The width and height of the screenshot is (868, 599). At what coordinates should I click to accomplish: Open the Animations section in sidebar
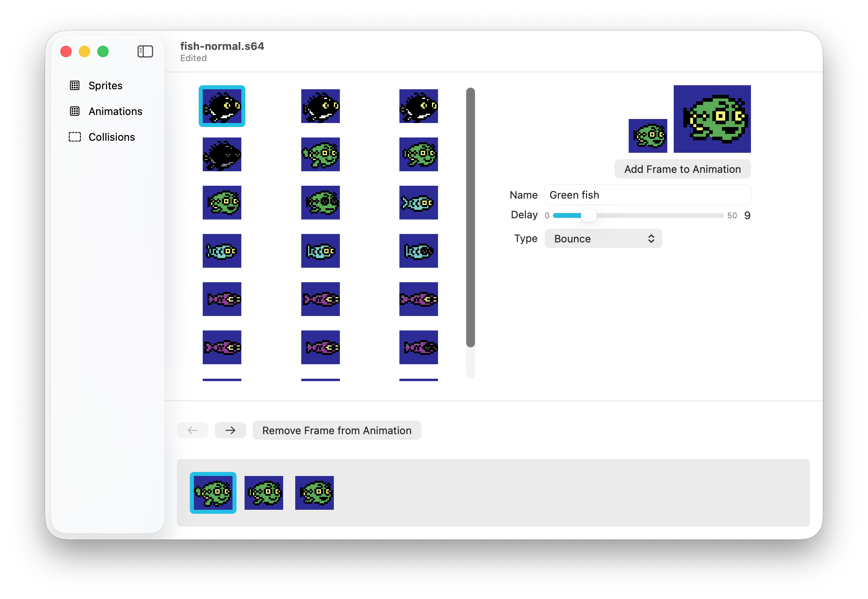115,111
